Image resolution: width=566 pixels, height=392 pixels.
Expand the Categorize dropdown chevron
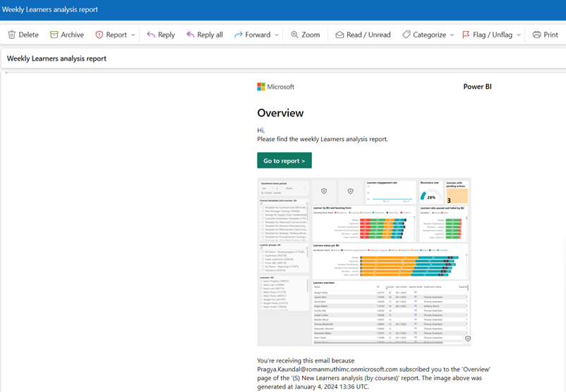click(452, 35)
